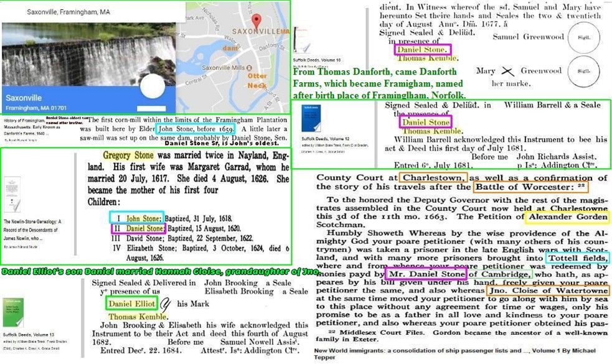The height and width of the screenshot is (364, 612).
Task: Click the Saxonville Mills marker on the map
Action: (249, 68)
